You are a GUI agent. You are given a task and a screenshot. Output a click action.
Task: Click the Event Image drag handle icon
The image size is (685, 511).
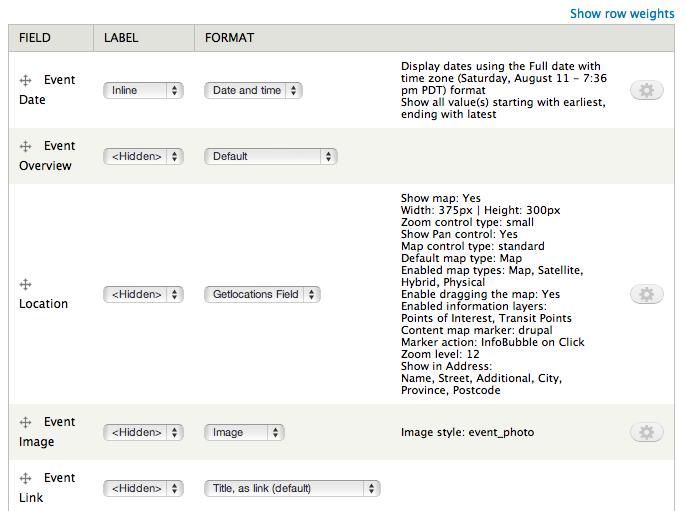[x=26, y=422]
